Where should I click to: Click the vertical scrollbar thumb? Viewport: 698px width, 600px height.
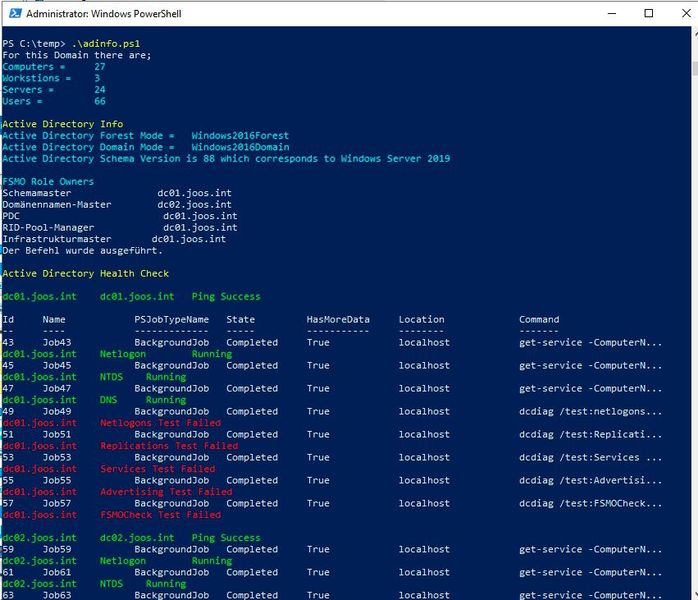[695, 69]
